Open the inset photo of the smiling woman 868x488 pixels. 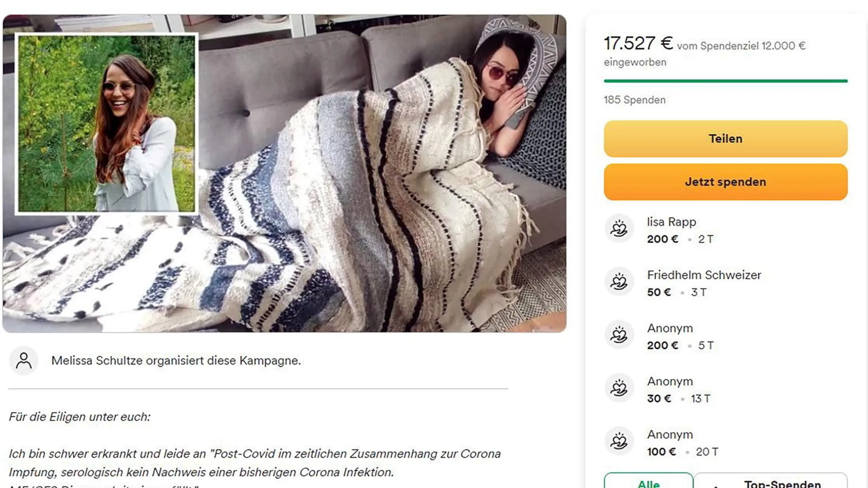coord(106,124)
